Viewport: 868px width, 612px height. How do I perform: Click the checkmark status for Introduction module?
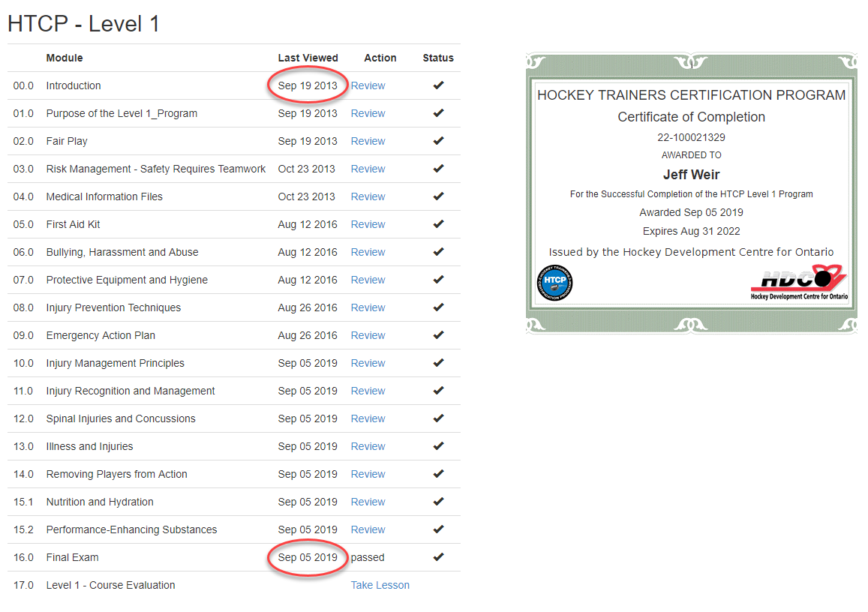(438, 85)
